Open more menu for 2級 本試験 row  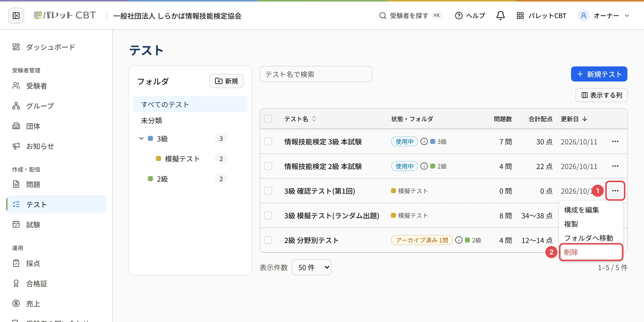tap(615, 166)
